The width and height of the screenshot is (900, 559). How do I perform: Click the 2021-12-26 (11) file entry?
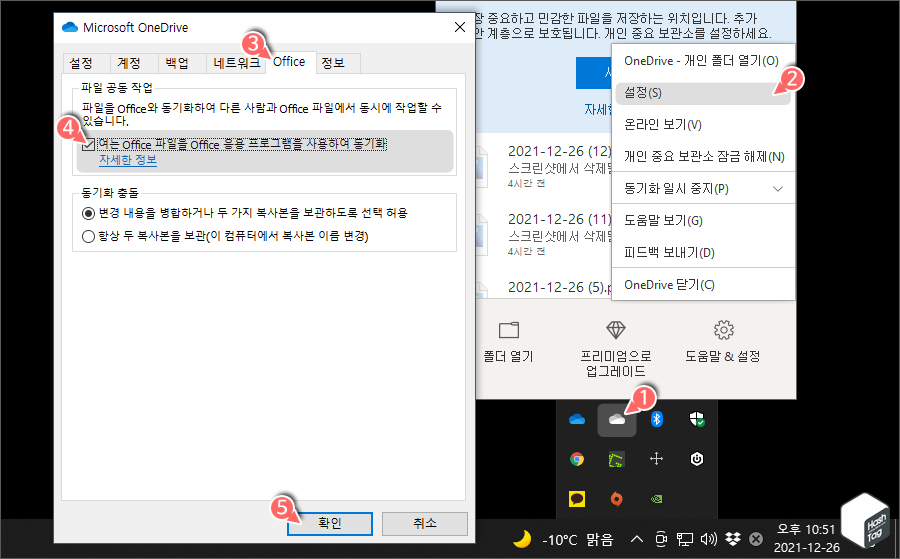point(544,234)
